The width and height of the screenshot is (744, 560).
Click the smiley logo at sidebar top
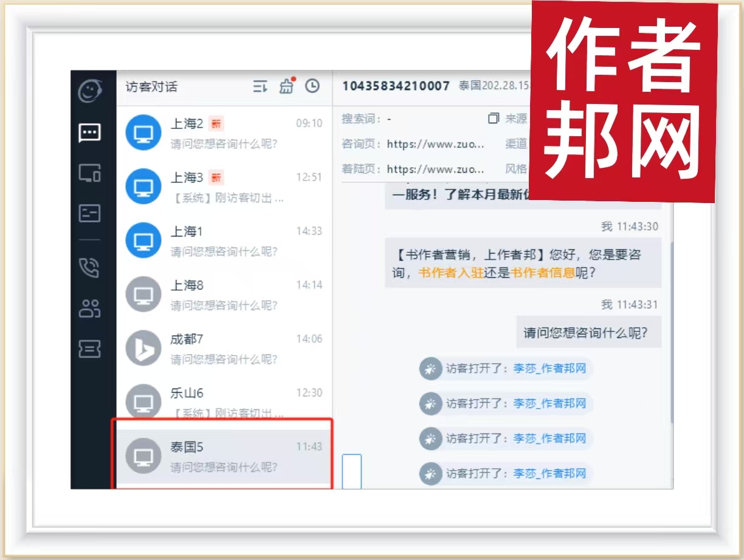click(x=90, y=91)
